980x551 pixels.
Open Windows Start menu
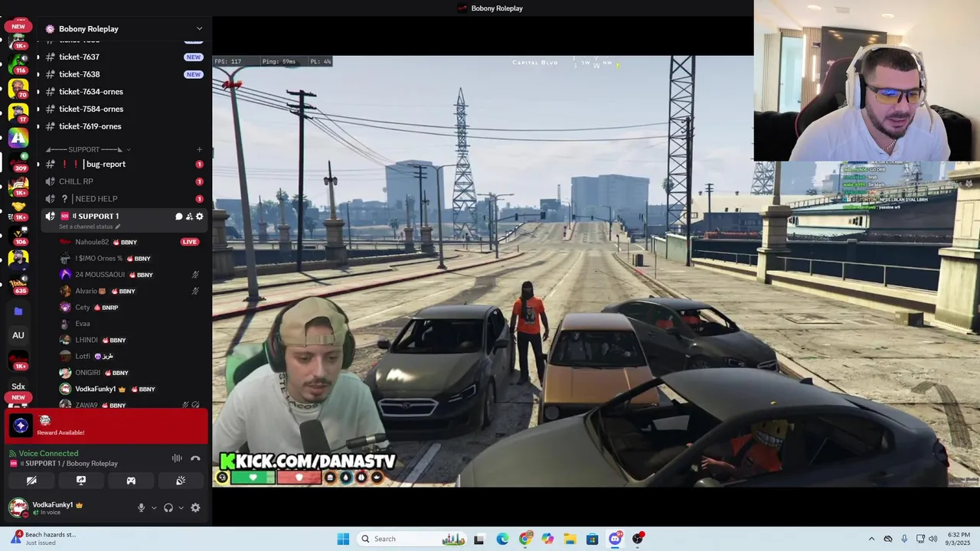click(343, 539)
